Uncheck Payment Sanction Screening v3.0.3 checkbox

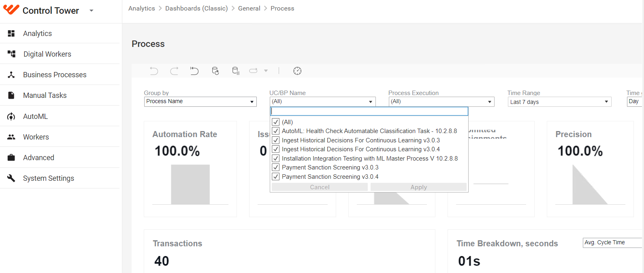276,167
